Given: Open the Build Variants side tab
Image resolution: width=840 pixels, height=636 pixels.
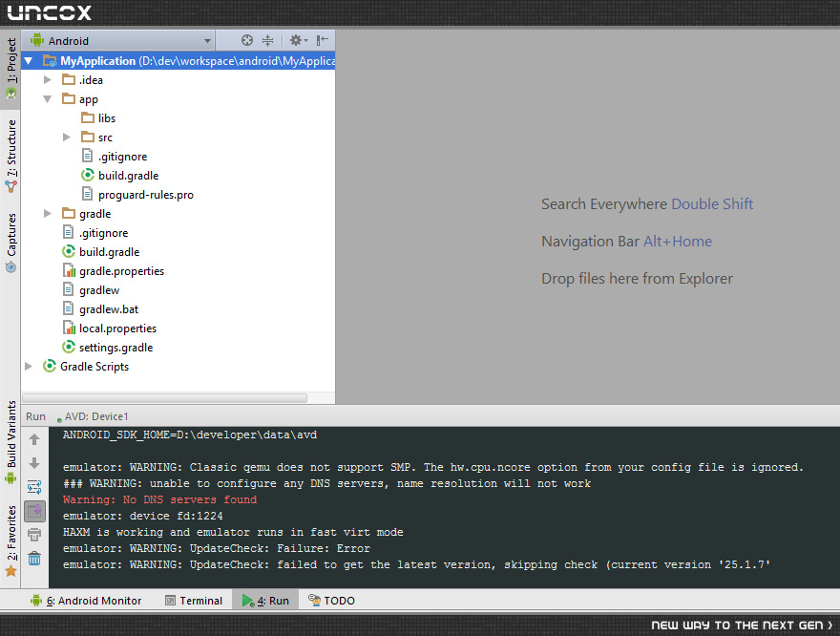Looking at the screenshot, I should click(10, 442).
